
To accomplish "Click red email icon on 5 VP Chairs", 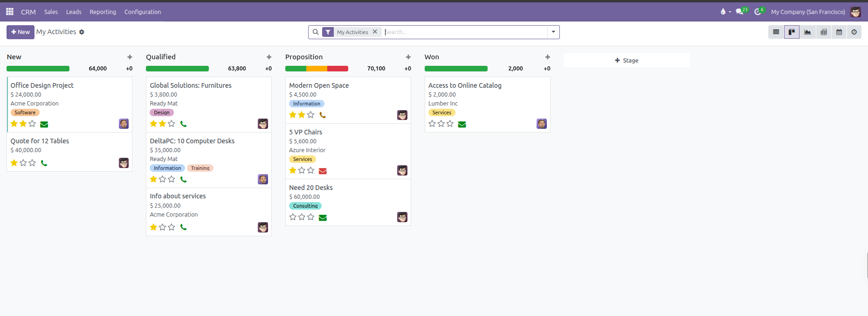I will [323, 171].
